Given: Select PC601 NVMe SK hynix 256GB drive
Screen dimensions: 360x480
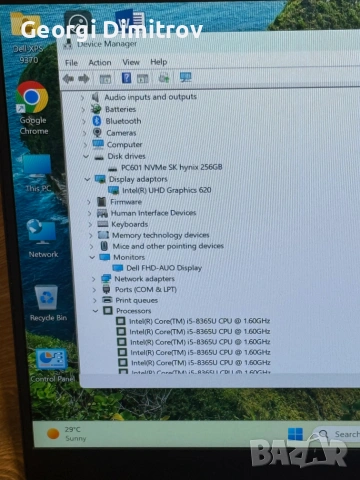Looking at the screenshot, I should point(171,167).
